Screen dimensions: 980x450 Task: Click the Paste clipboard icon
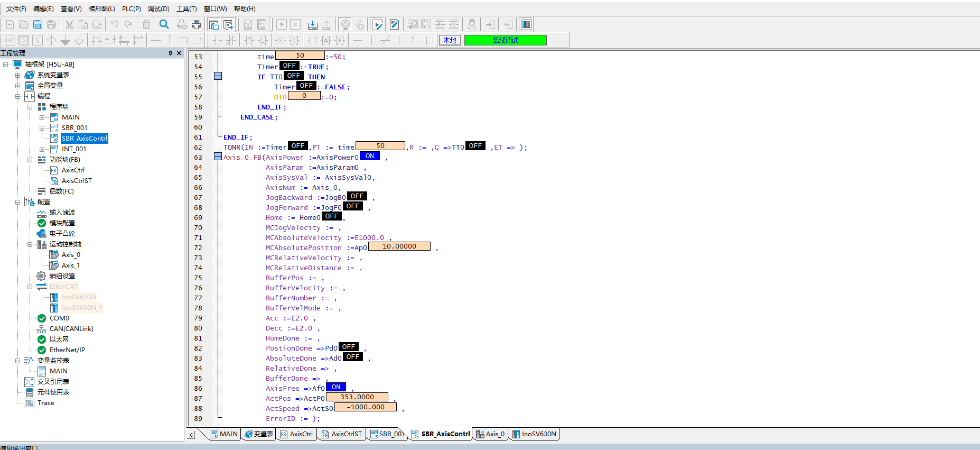(97, 24)
